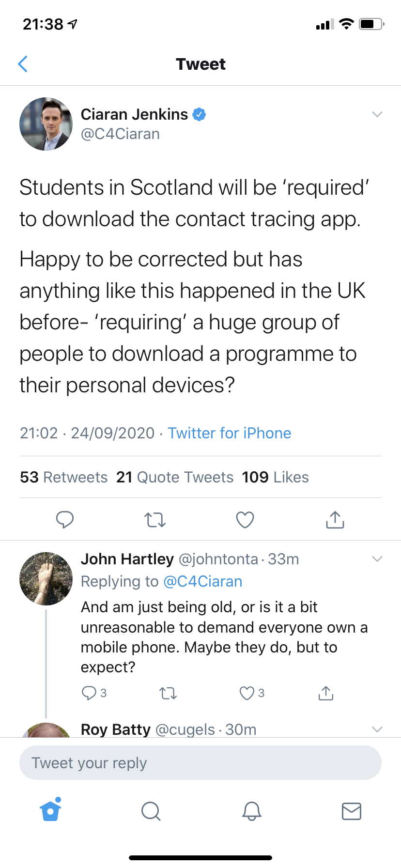Like Ciaran Jenkins' main tweet

[x=245, y=520]
